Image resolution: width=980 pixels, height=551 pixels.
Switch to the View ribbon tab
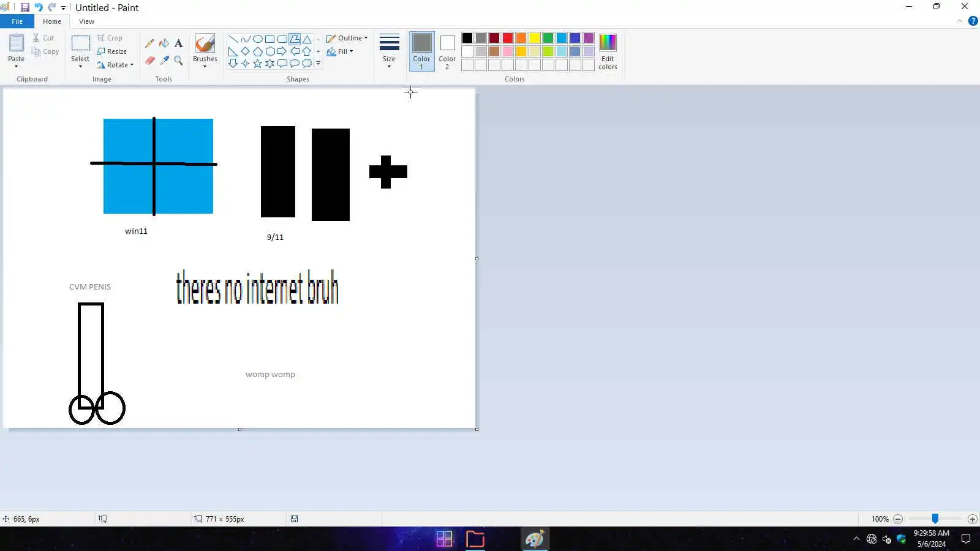coord(86,21)
